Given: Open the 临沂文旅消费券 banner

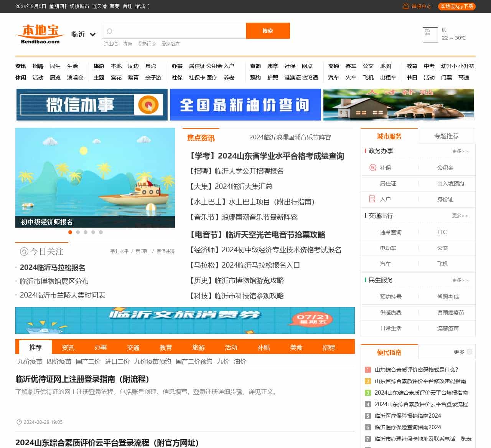Looking at the screenshot, I should [x=185, y=320].
